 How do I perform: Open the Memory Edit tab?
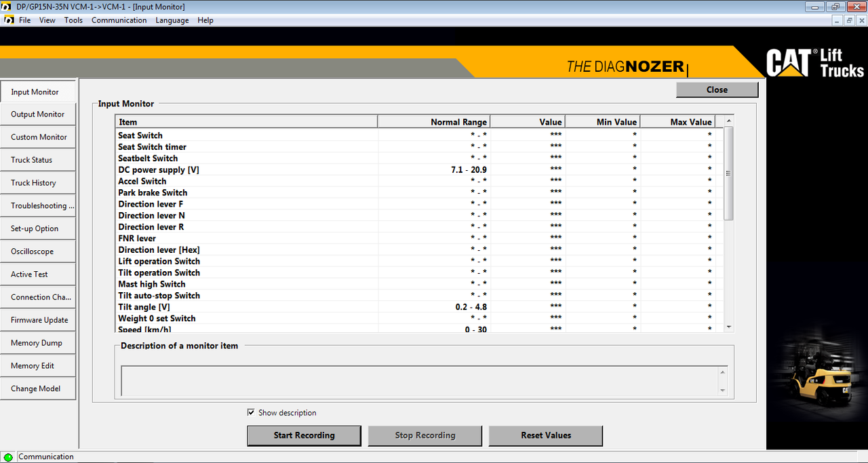coord(38,366)
